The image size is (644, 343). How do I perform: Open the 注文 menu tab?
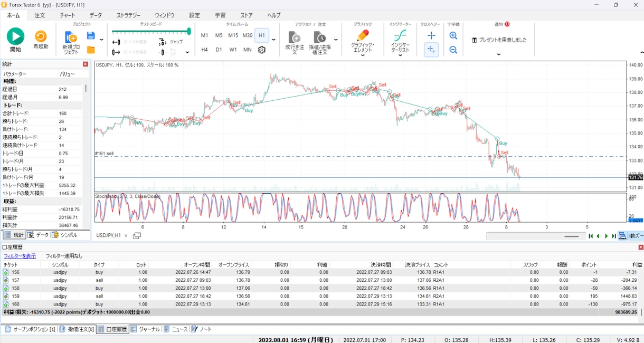pyautogui.click(x=40, y=15)
